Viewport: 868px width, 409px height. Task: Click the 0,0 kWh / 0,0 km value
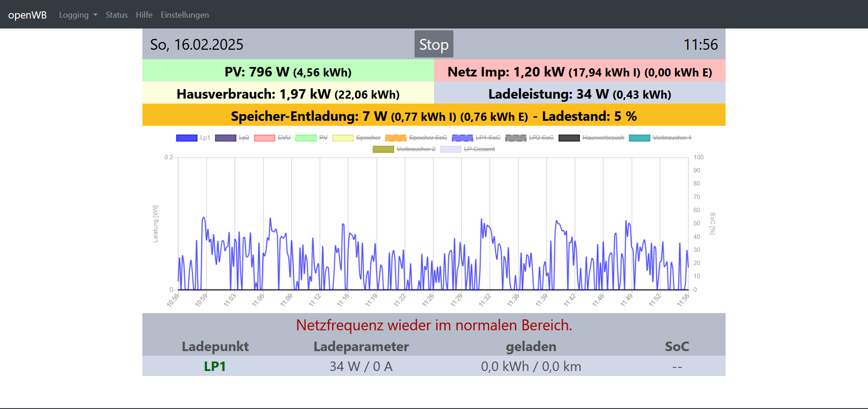(531, 366)
